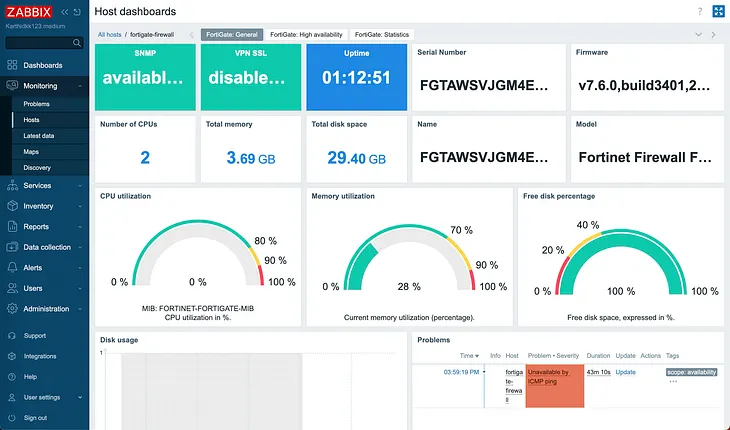This screenshot has height=430, width=730.
Task: Click the Total memory 3.69 GB value
Action: pos(251,158)
